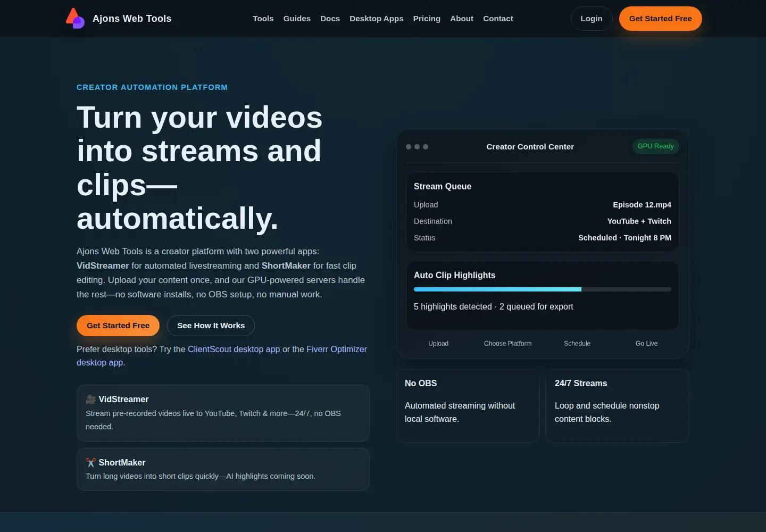Click the hero Get Started Free button
The width and height of the screenshot is (766, 532).
point(118,326)
